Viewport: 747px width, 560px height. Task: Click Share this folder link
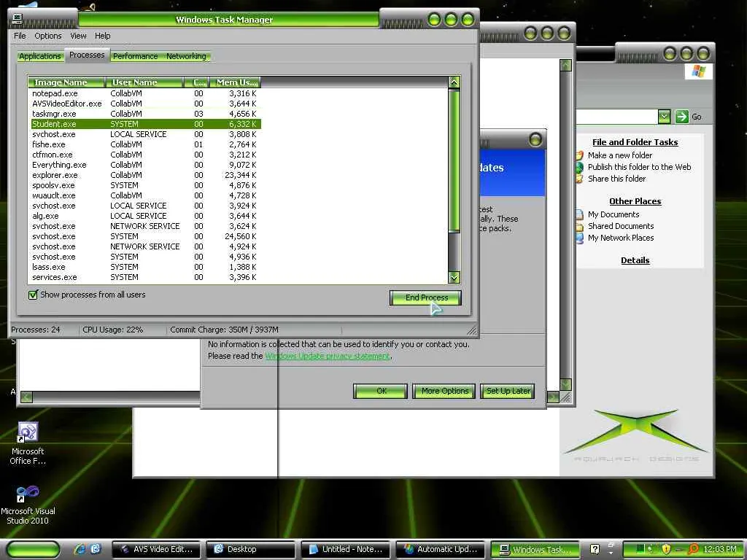[x=616, y=179]
